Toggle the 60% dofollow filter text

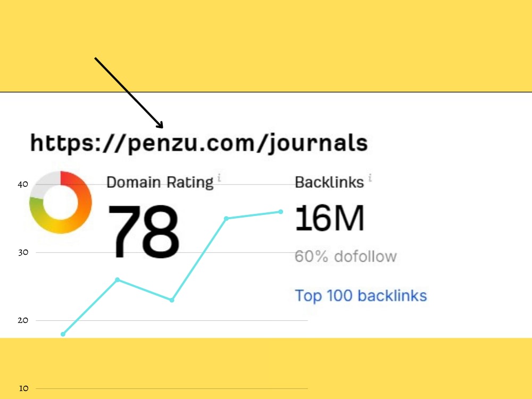(346, 256)
